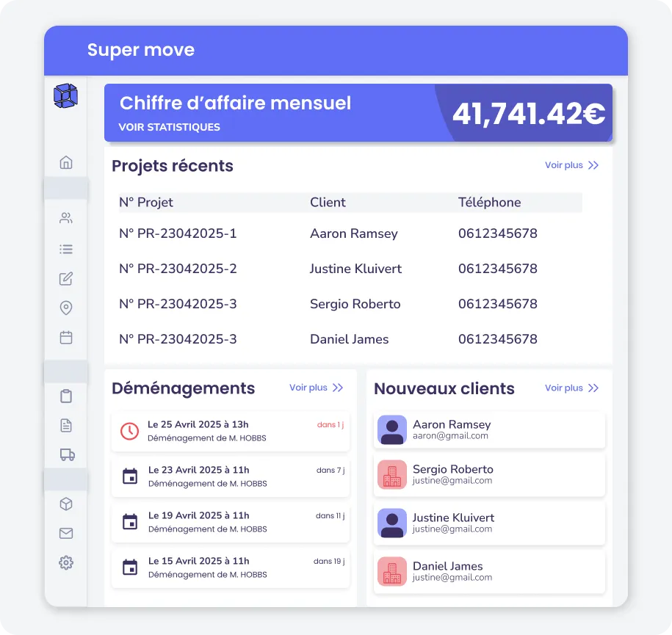Open the calendar sidebar icon
Viewport: 672px width, 635px height.
[66, 337]
